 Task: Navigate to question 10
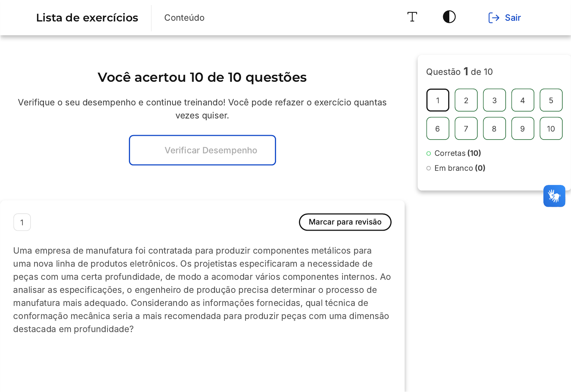tap(551, 129)
